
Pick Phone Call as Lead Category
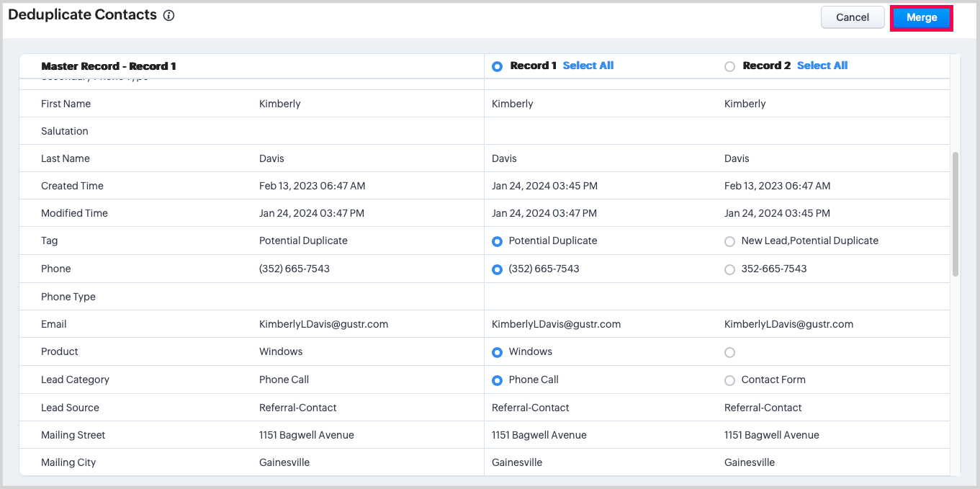(497, 380)
